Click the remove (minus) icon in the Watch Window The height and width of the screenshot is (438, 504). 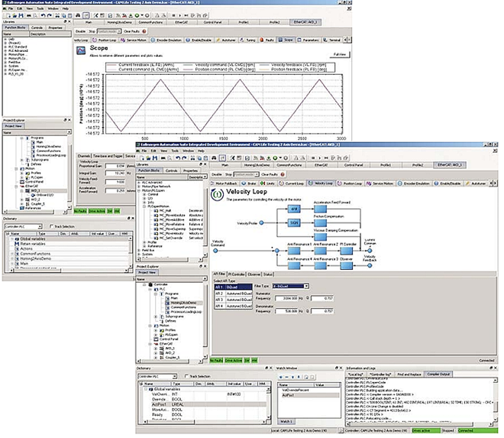click(x=286, y=377)
